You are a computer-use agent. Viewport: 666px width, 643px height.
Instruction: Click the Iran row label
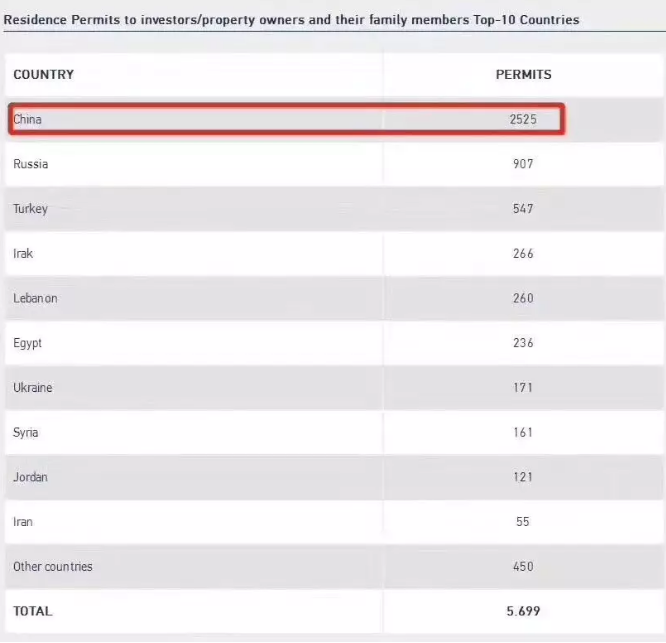point(23,522)
